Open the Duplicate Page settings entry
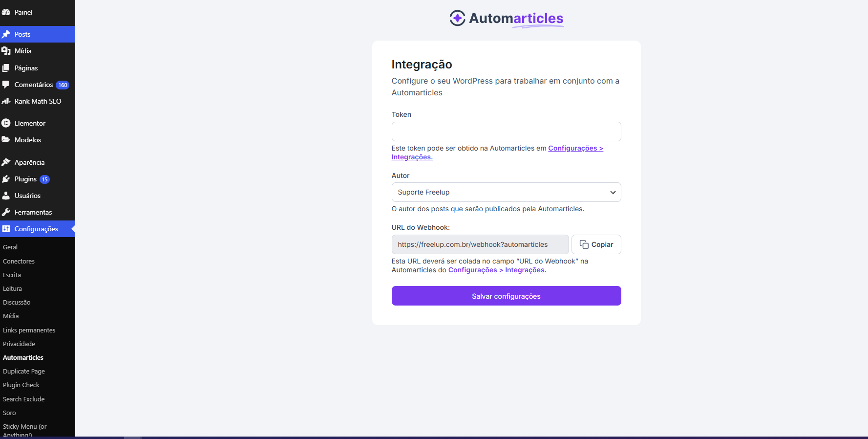 [x=24, y=371]
